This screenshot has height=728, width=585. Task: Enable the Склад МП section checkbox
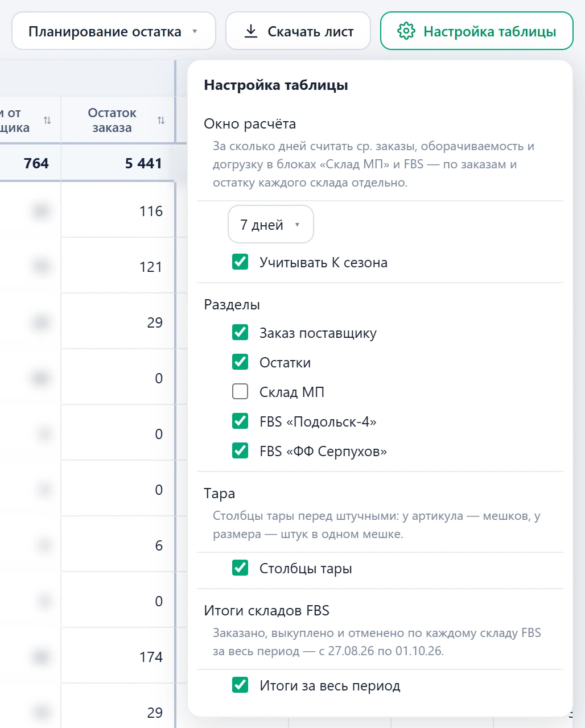pyautogui.click(x=240, y=392)
